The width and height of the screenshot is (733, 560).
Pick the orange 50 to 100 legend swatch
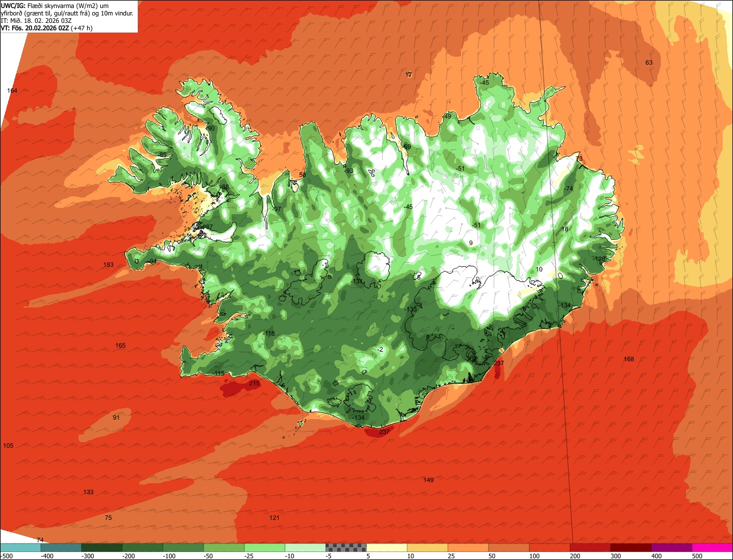pyautogui.click(x=509, y=547)
